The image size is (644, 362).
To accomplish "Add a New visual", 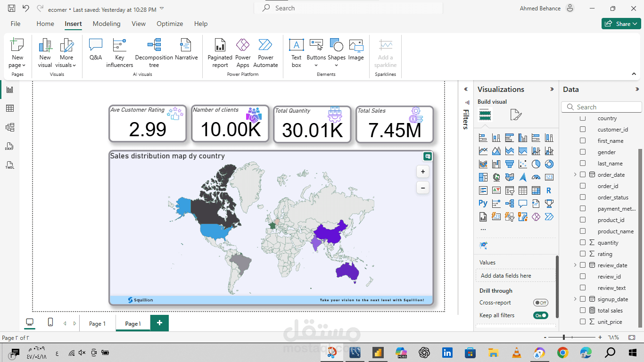I will click(x=45, y=53).
